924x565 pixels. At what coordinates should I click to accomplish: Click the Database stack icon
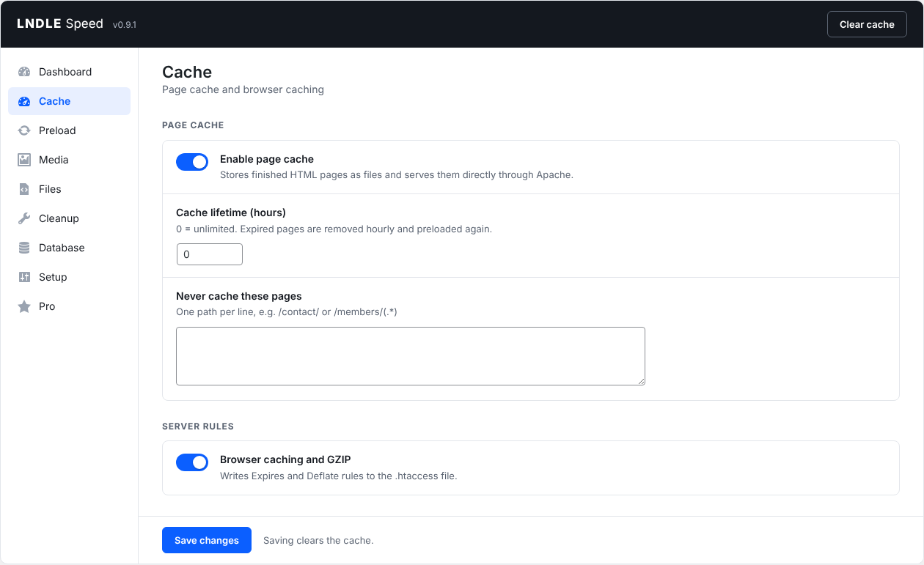(x=24, y=248)
